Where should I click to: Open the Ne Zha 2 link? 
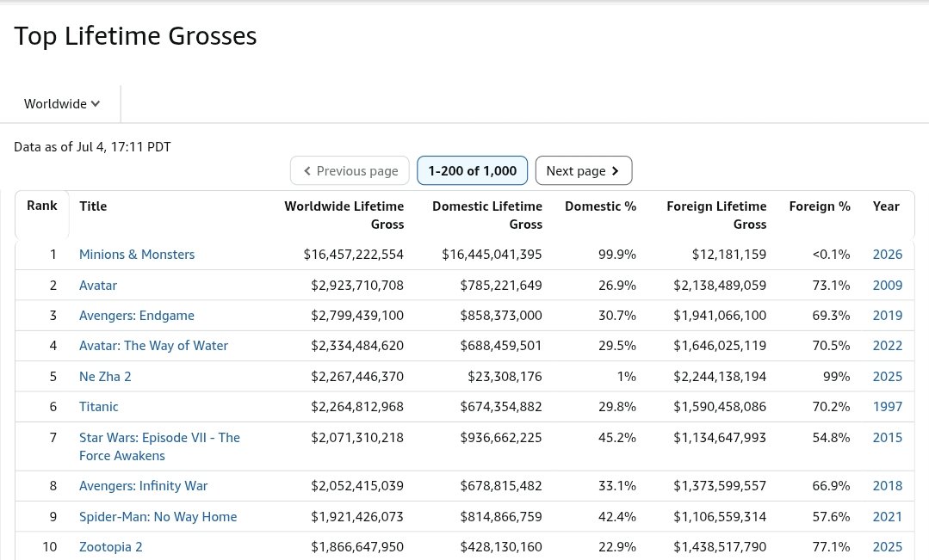tap(105, 376)
